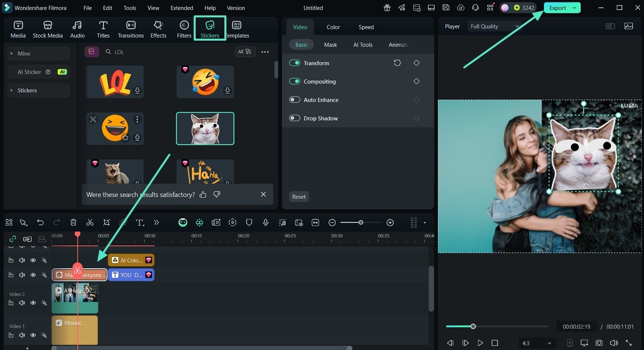The width and height of the screenshot is (644, 350).
Task: Open the 4:3 aspect ratio dropdown
Action: coord(537,343)
